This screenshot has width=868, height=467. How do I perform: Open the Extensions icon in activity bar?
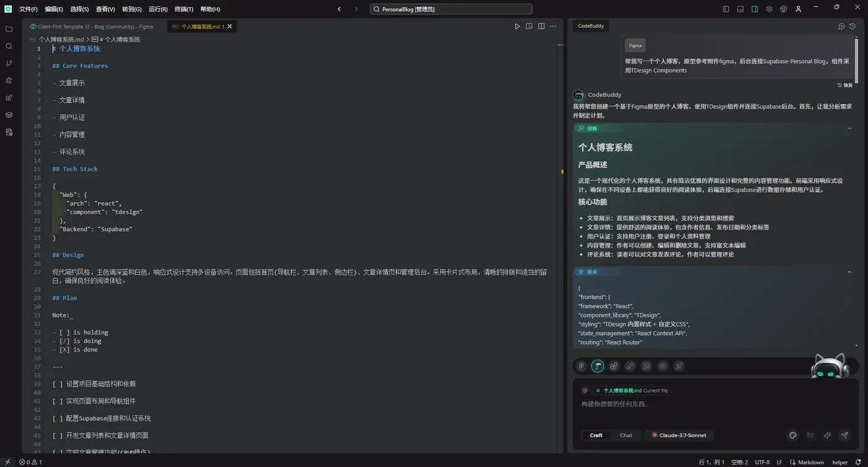pos(9,98)
